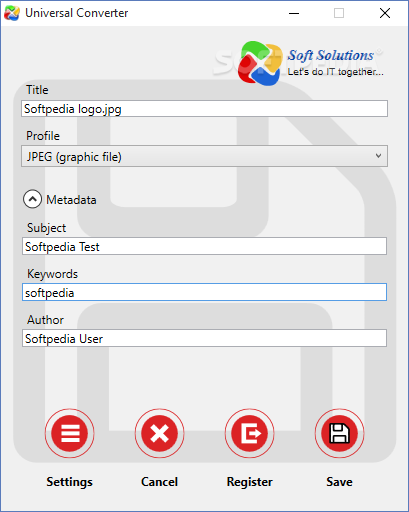Click the red Cancel X icon

tap(160, 433)
